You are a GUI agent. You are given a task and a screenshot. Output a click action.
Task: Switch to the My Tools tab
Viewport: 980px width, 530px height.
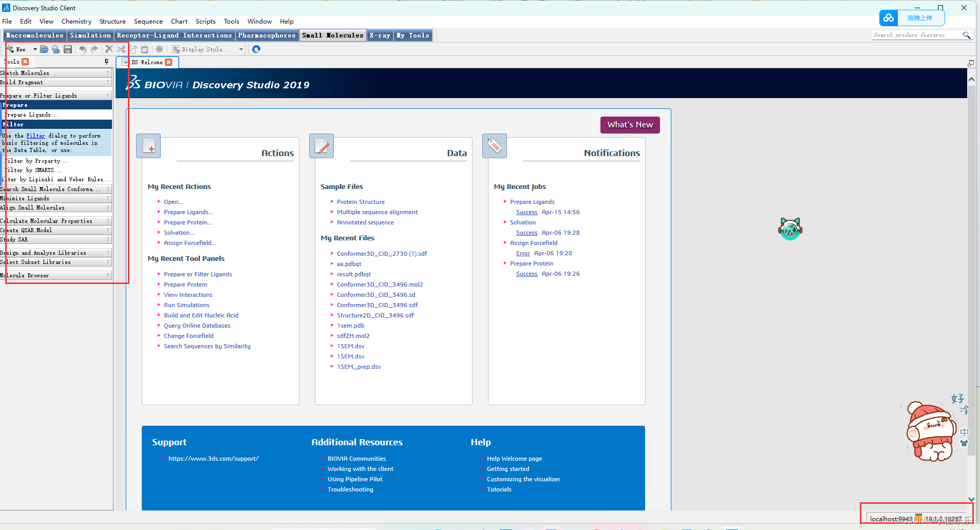click(413, 35)
